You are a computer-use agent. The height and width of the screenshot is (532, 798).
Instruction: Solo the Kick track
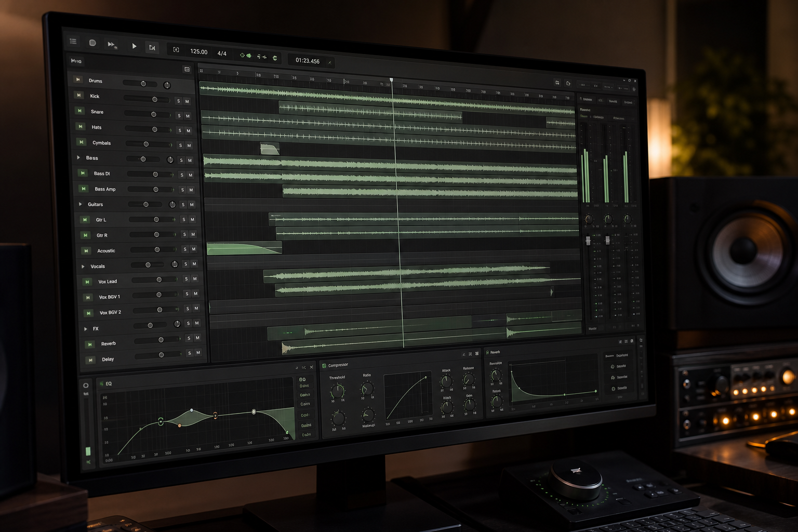click(x=178, y=101)
